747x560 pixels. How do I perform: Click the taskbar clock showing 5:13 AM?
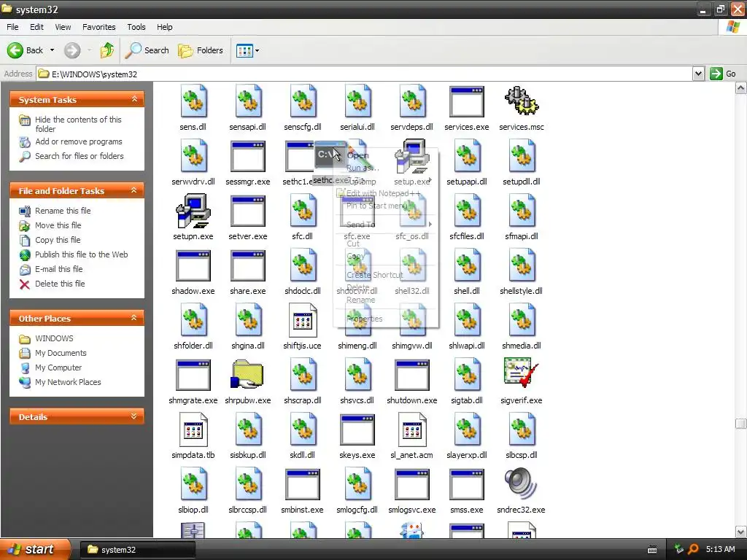[x=720, y=550]
